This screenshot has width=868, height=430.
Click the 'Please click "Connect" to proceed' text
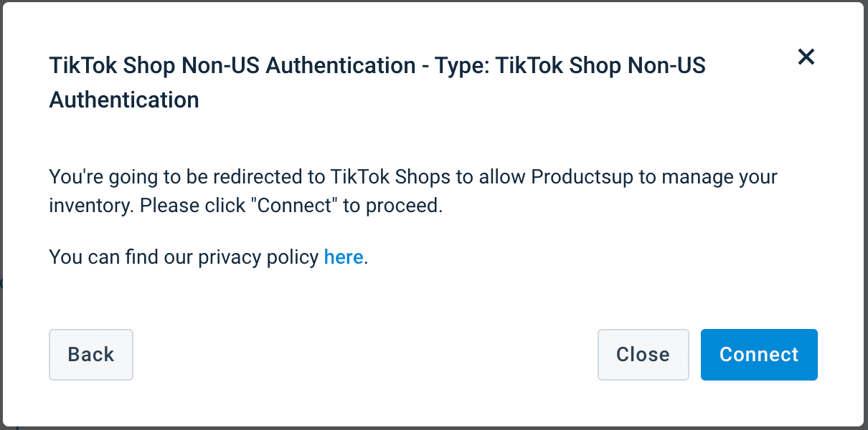(x=291, y=206)
